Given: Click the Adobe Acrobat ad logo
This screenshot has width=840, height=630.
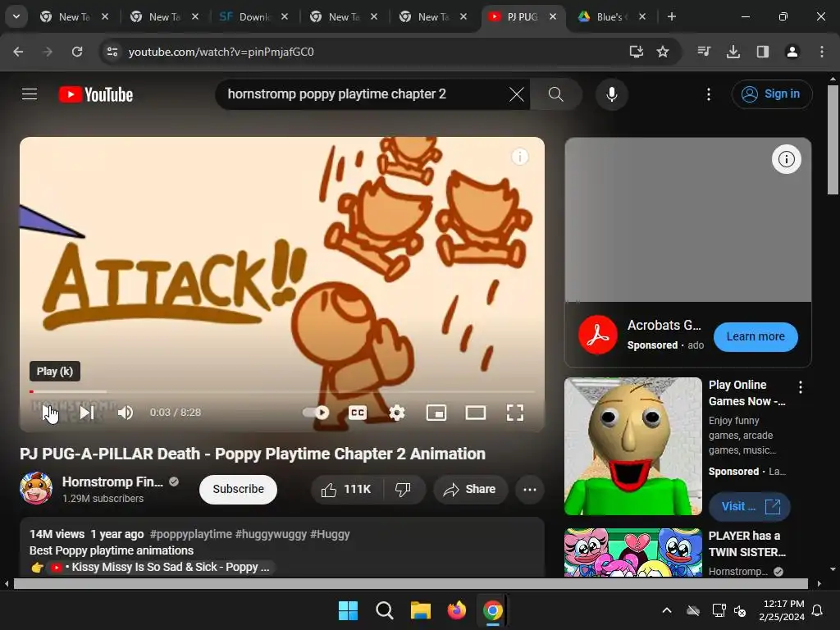Looking at the screenshot, I should click(597, 335).
